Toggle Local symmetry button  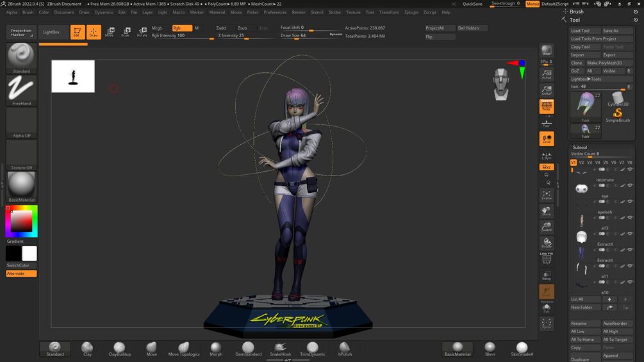coord(546,139)
